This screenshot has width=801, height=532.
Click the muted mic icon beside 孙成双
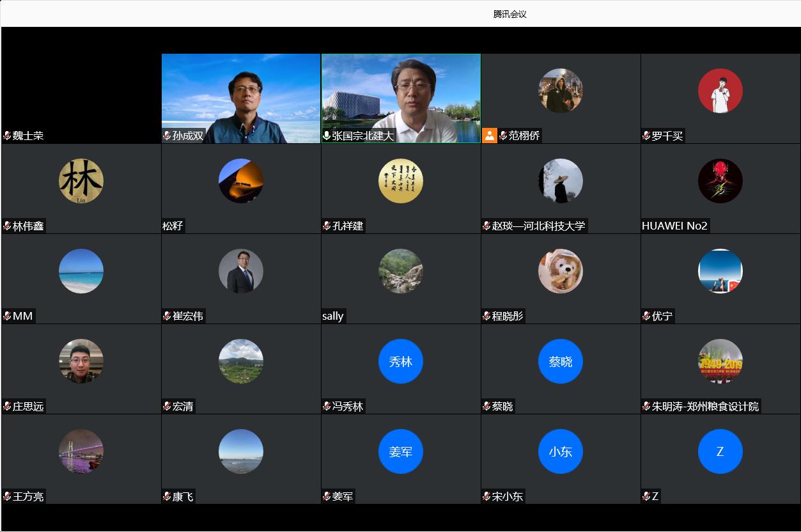(x=167, y=136)
